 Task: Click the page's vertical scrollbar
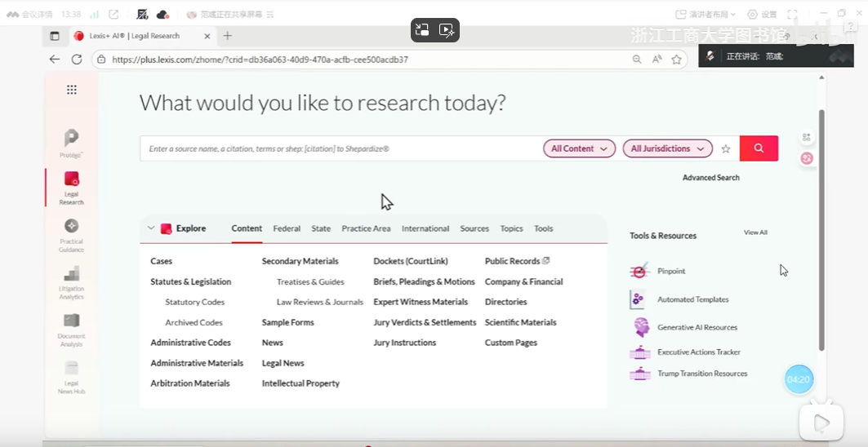pyautogui.click(x=821, y=228)
